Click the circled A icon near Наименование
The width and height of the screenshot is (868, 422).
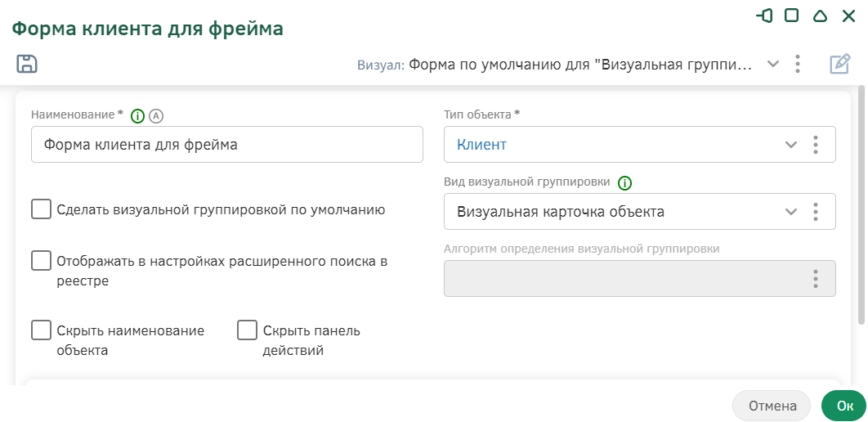(x=157, y=116)
